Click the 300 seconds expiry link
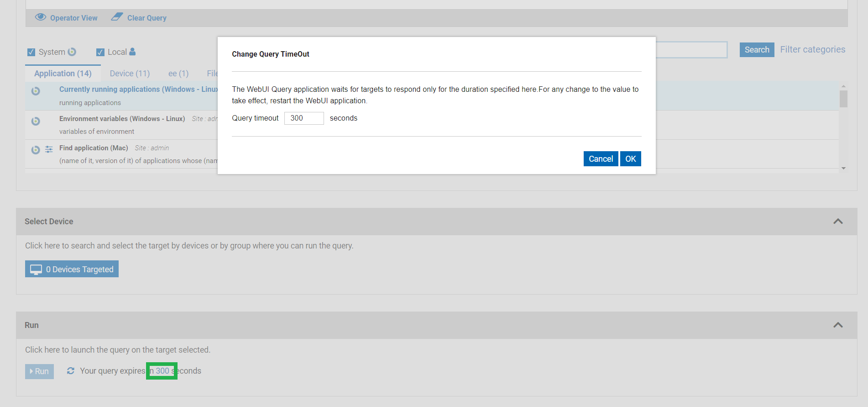The height and width of the screenshot is (407, 868). [162, 371]
